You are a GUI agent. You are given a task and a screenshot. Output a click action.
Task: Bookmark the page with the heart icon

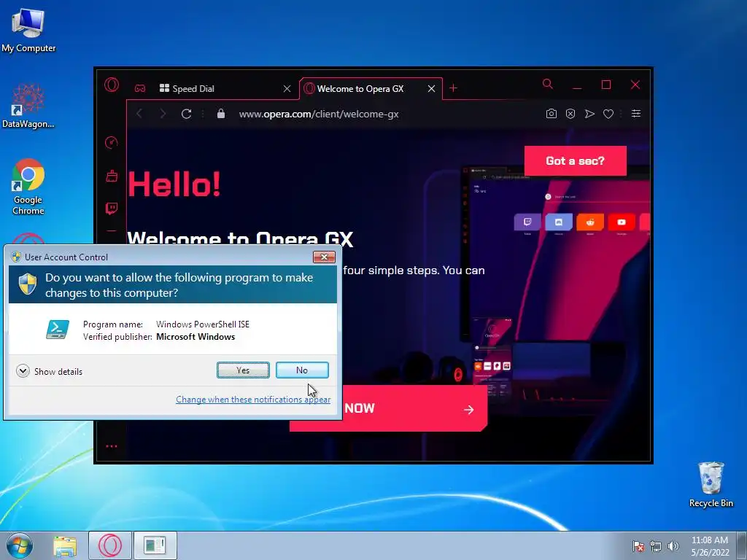tap(608, 114)
